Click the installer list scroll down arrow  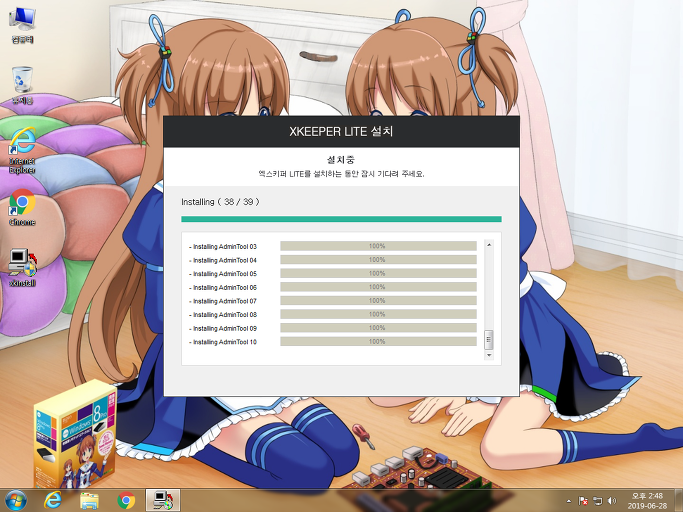tap(489, 355)
